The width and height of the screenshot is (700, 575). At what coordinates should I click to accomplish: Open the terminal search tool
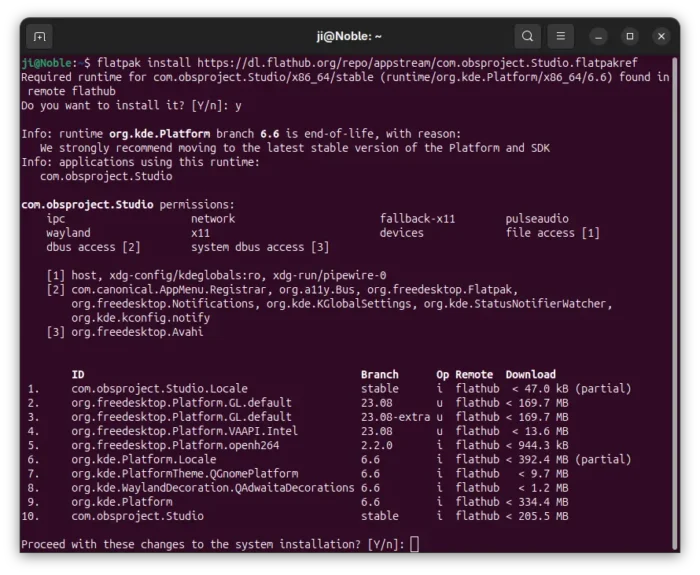click(x=527, y=37)
